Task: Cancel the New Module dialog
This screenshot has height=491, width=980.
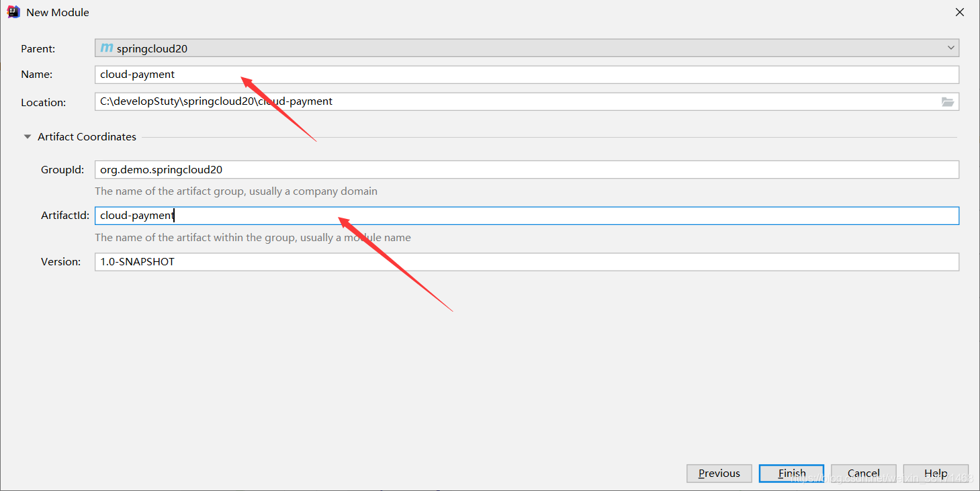Action: 864,474
